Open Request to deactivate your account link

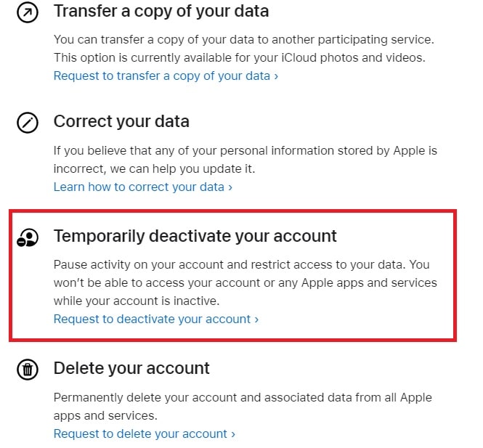(x=156, y=319)
